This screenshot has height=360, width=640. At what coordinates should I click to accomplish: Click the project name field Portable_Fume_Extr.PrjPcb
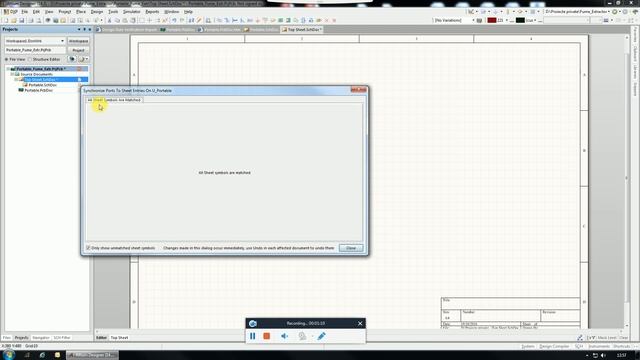click(x=35, y=50)
